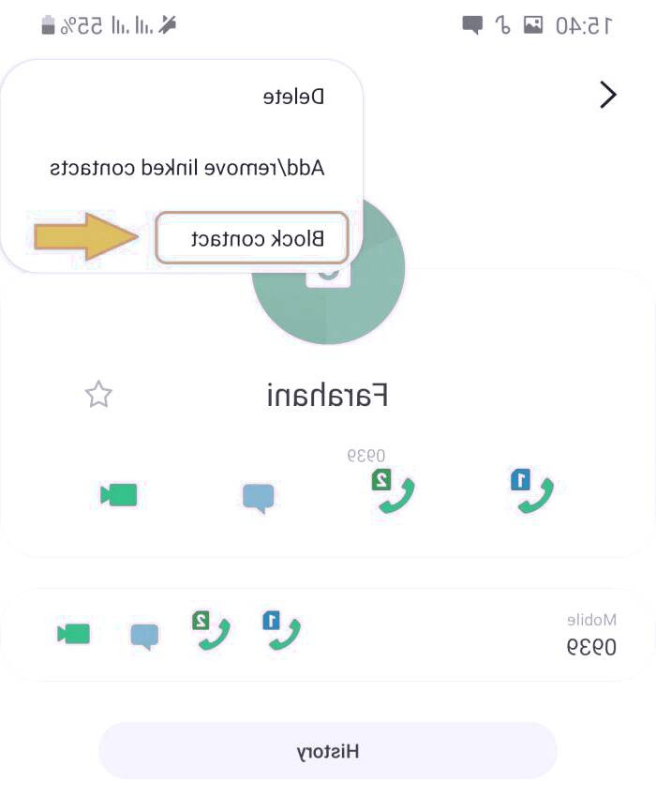Choose Add/remove linked contacts option

[186, 167]
